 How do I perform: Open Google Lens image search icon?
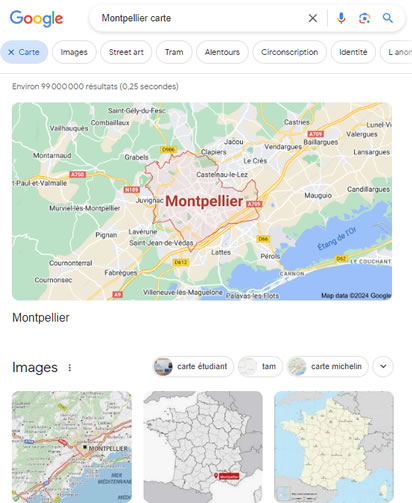point(364,18)
